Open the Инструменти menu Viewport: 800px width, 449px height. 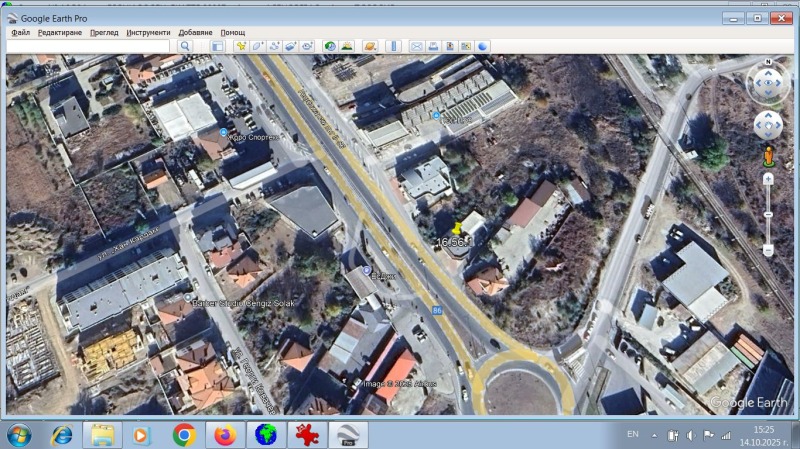pos(148,32)
